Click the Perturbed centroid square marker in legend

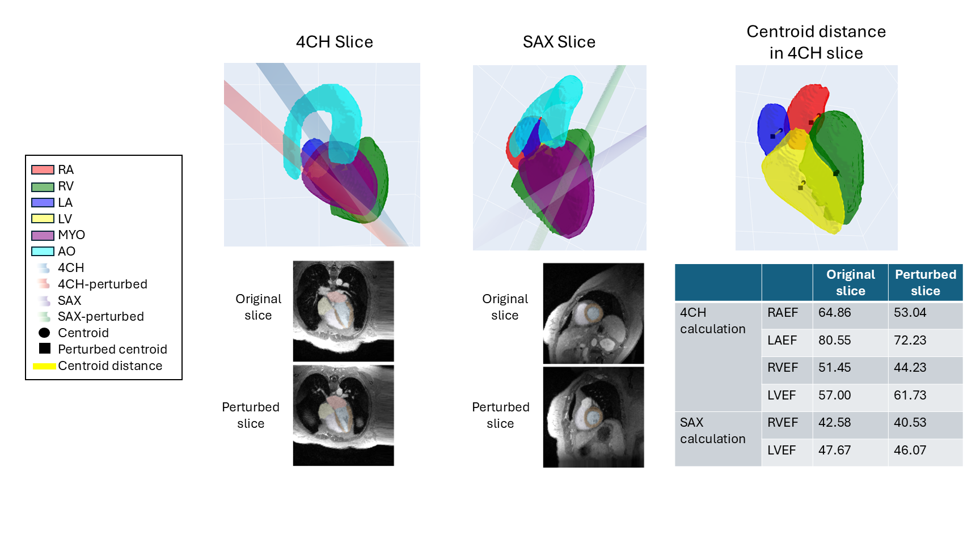point(45,348)
